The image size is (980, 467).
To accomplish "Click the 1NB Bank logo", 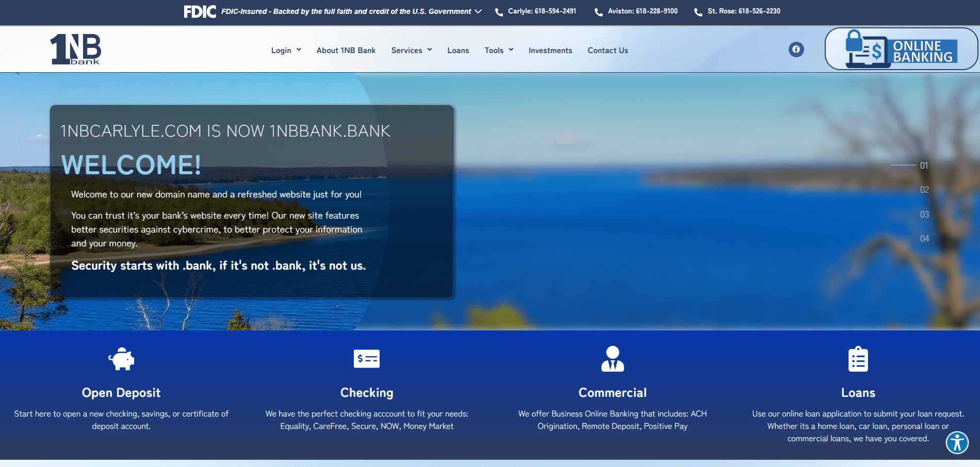I will (x=75, y=49).
